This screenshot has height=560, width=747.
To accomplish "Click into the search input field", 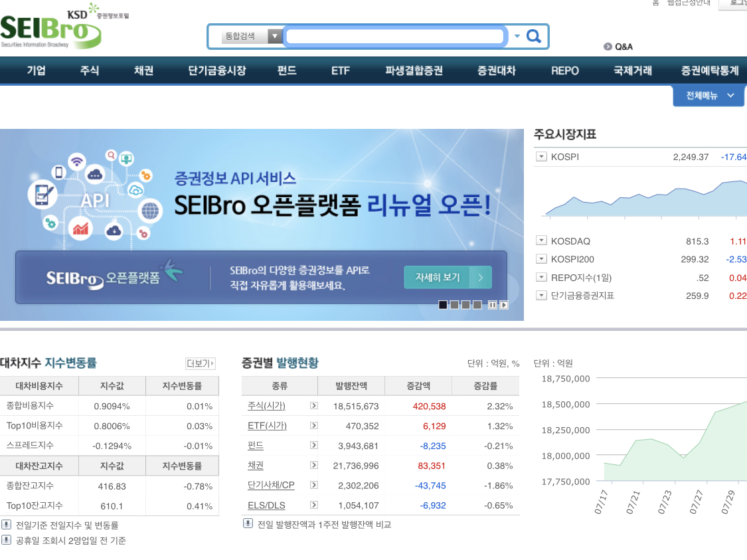I will 395,37.
